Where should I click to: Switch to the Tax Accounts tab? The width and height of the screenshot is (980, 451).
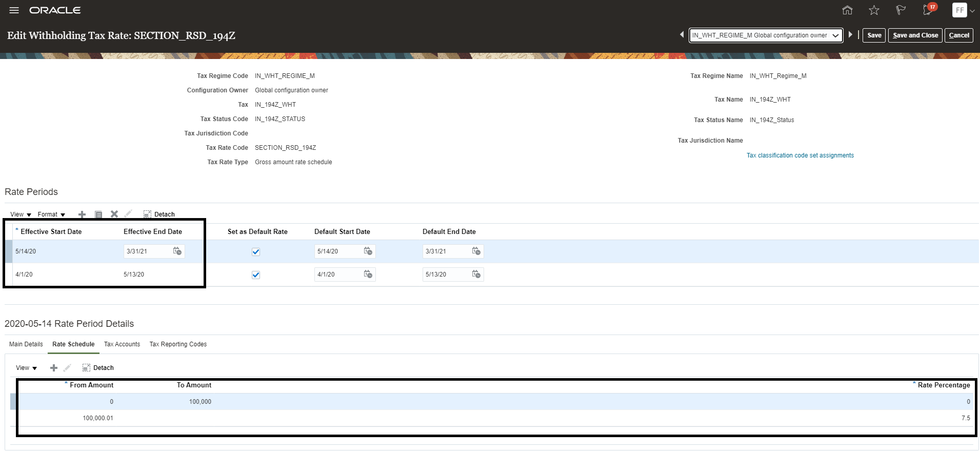(122, 344)
